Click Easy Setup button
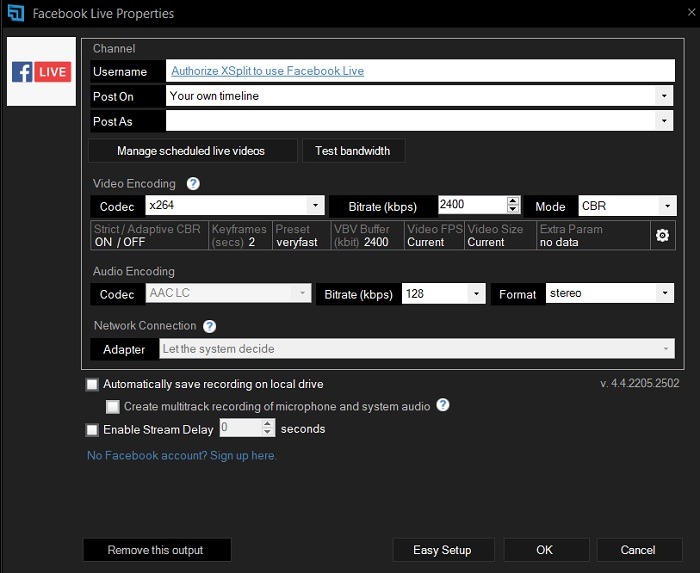This screenshot has height=573, width=700. (x=443, y=550)
